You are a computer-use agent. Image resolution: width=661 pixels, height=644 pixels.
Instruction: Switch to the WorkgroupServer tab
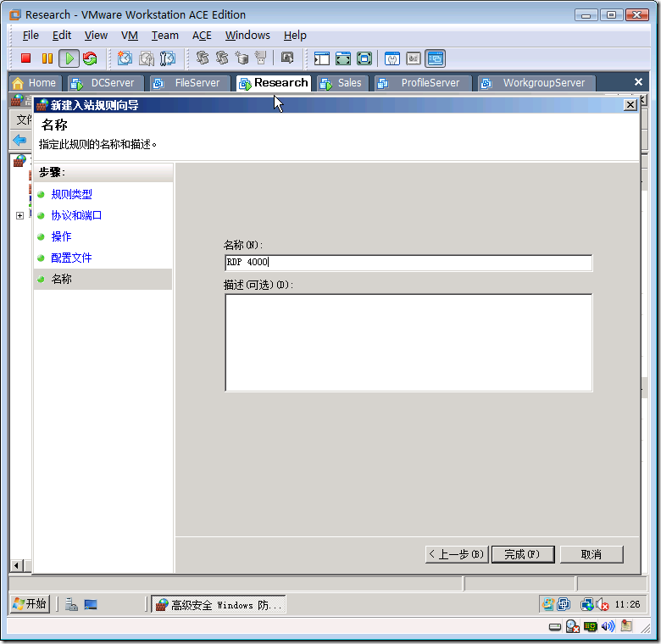[537, 83]
